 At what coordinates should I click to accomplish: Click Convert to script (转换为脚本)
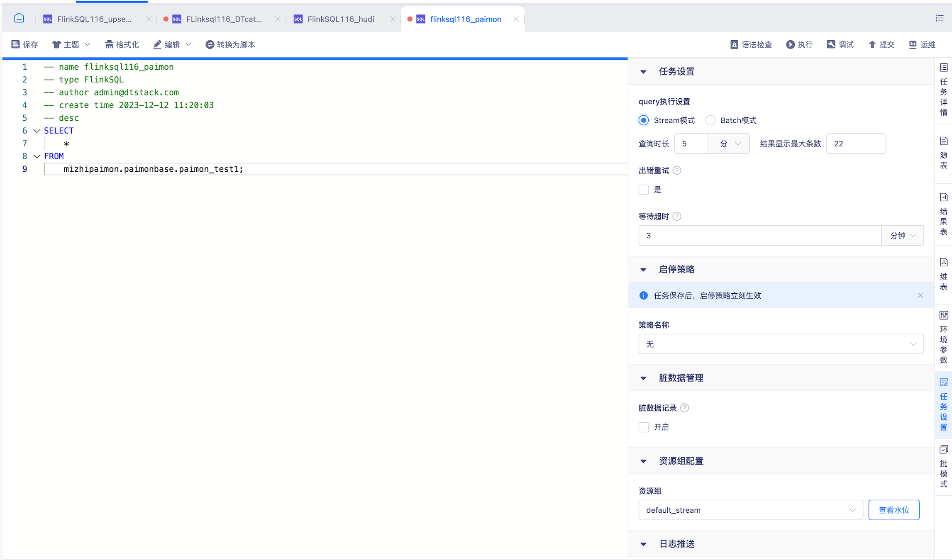click(230, 44)
